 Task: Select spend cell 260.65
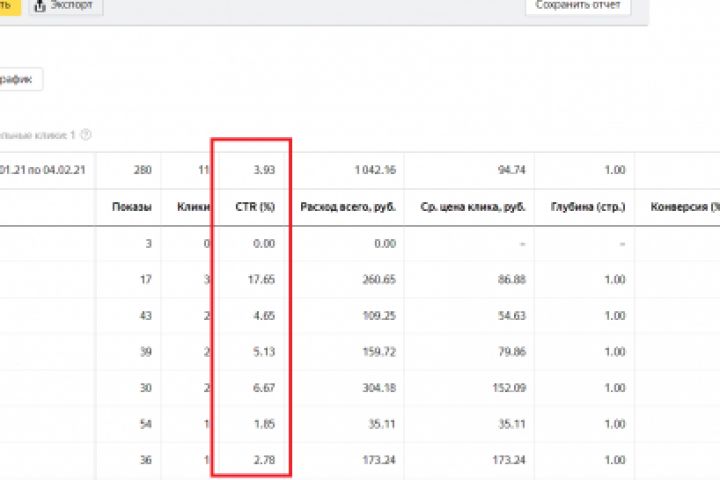(379, 279)
